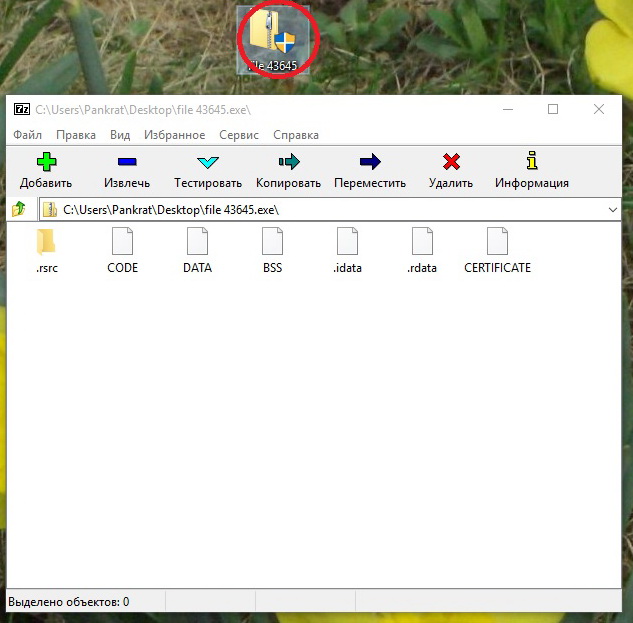Minimize the 7-Zip window
The height and width of the screenshot is (623, 633).
[508, 109]
